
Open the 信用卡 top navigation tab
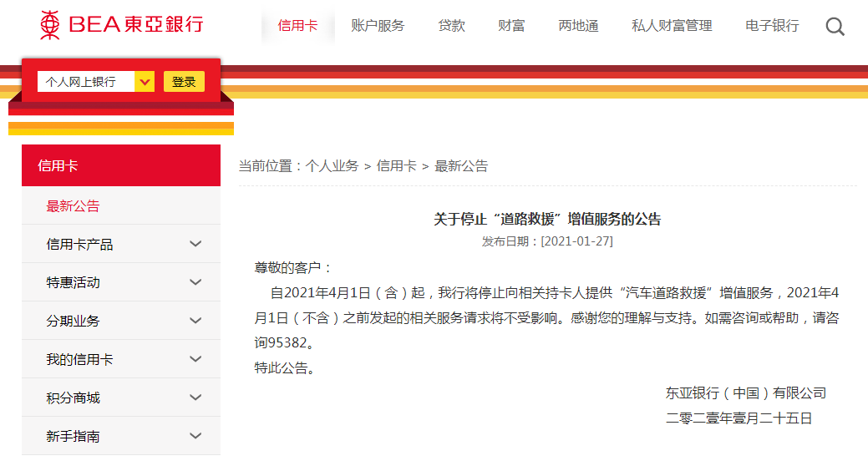tap(297, 25)
